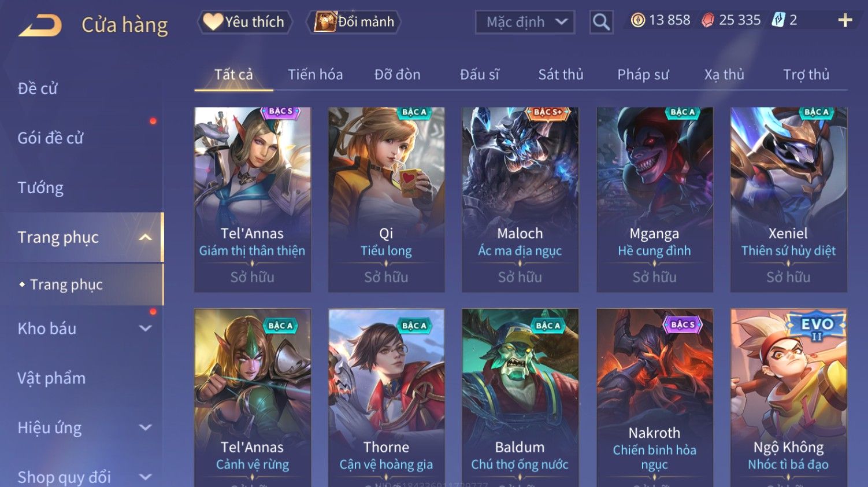868x487 pixels.
Task: Tap the gold coin balance icon
Action: pos(637,20)
